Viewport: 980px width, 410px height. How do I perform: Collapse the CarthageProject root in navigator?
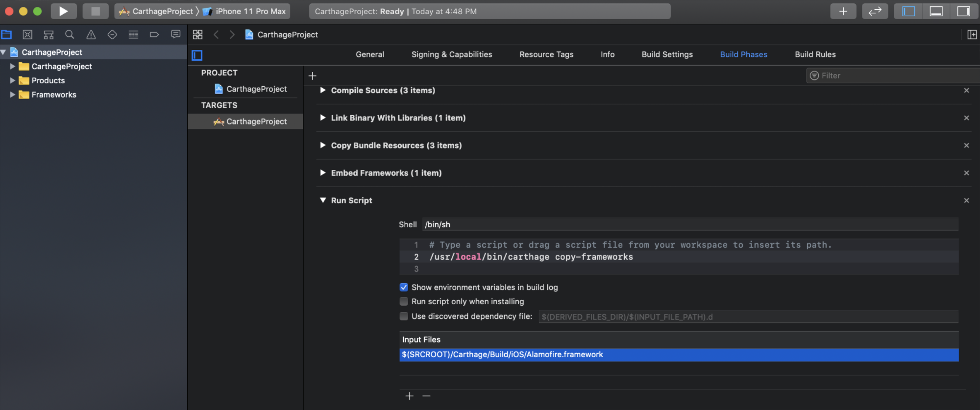click(x=3, y=52)
